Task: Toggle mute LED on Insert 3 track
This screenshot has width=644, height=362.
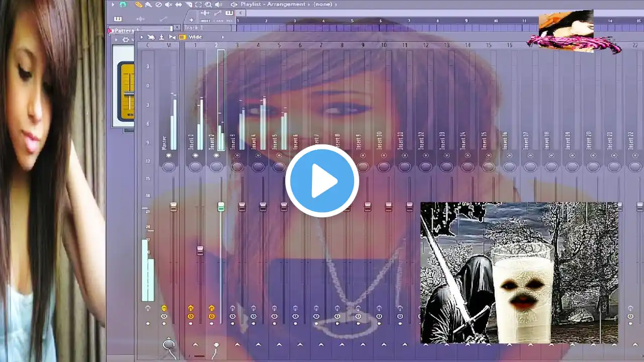Action: pos(237,156)
